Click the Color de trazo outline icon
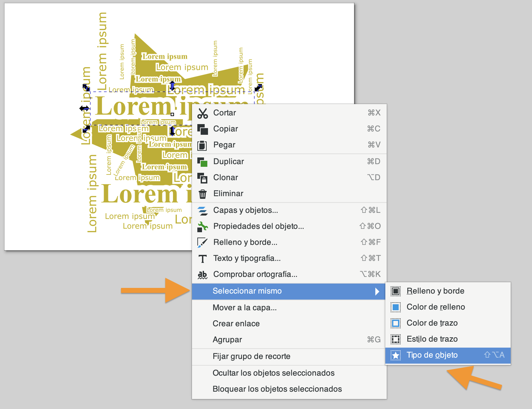The image size is (532, 409). tap(396, 323)
